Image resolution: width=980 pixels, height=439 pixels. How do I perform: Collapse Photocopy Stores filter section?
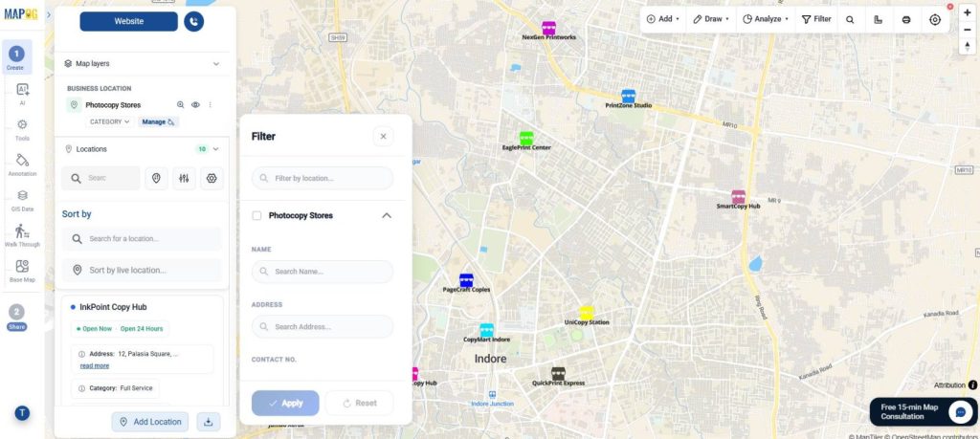coord(387,215)
